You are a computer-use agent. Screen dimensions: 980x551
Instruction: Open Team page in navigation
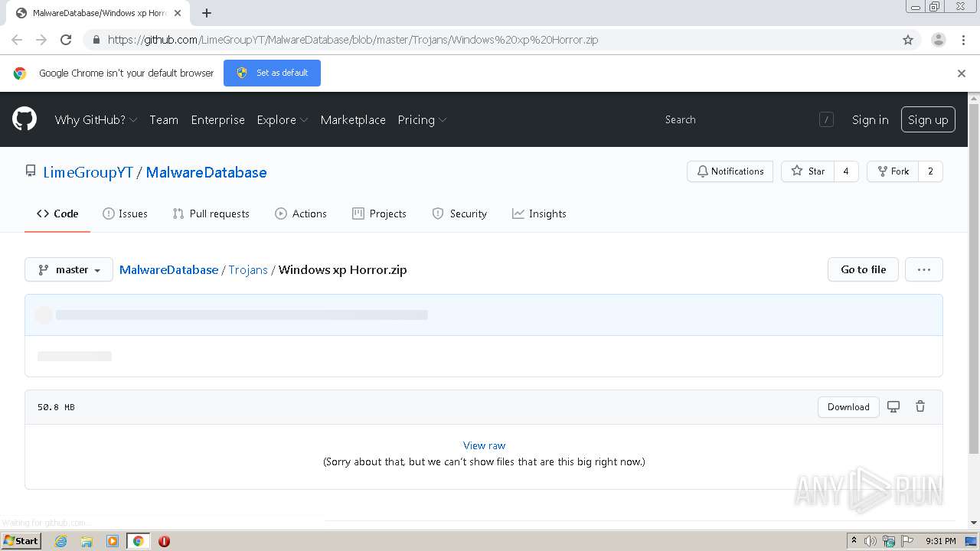coord(164,119)
